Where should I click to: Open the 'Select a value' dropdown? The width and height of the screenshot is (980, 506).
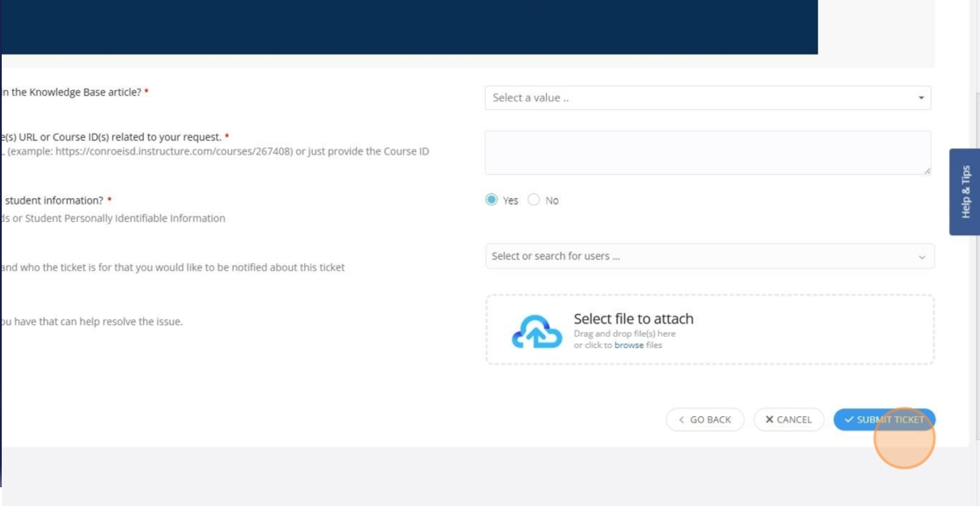click(703, 98)
